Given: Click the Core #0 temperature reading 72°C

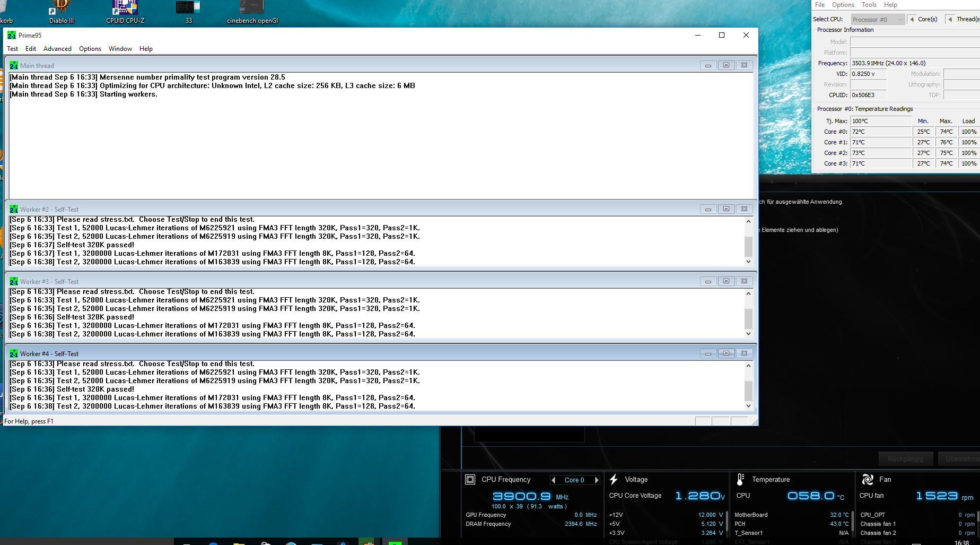Looking at the screenshot, I should [881, 132].
